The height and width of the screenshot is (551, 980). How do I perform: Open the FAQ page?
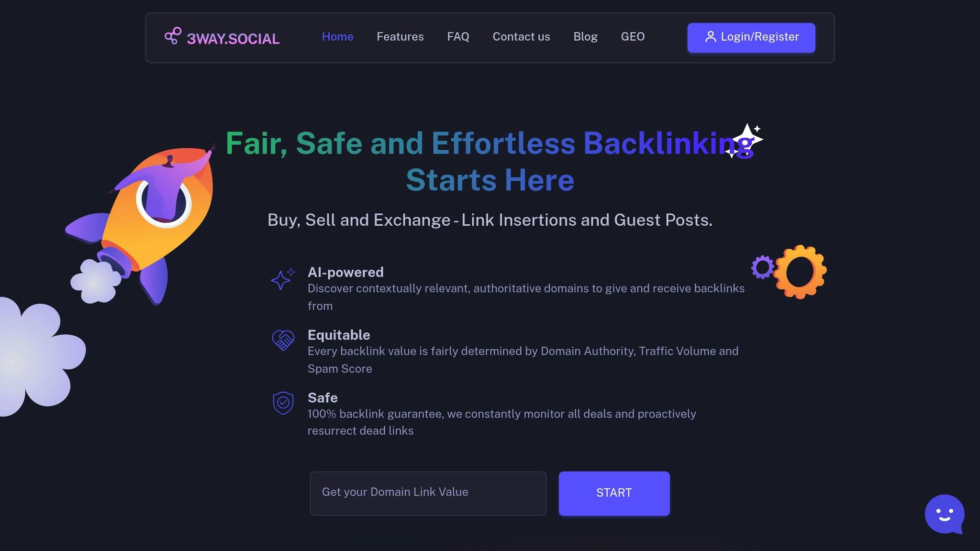pyautogui.click(x=458, y=37)
